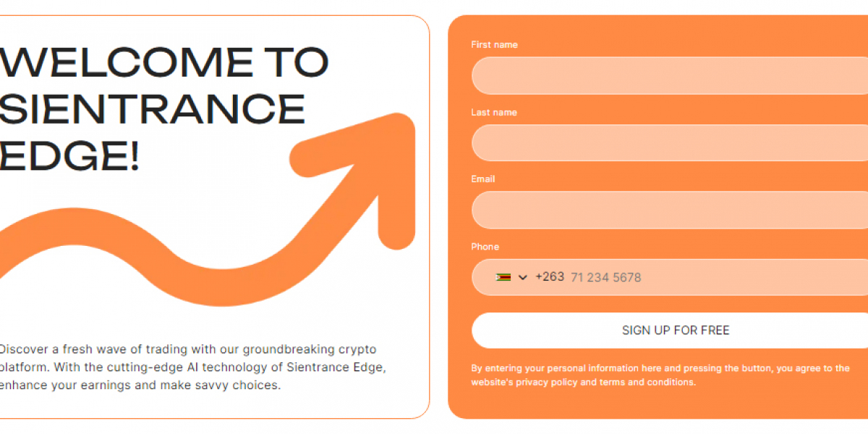
Task: Click the "Email" field label
Action: click(483, 179)
